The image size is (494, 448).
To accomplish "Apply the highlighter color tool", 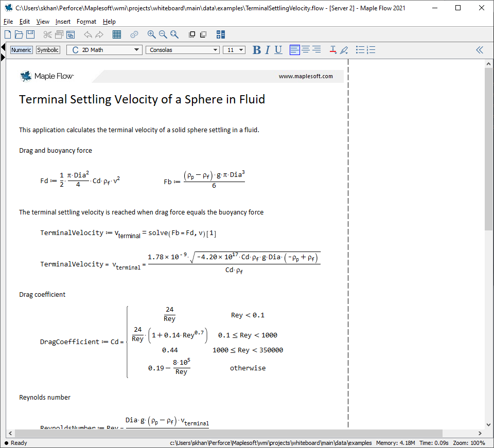I will point(344,50).
